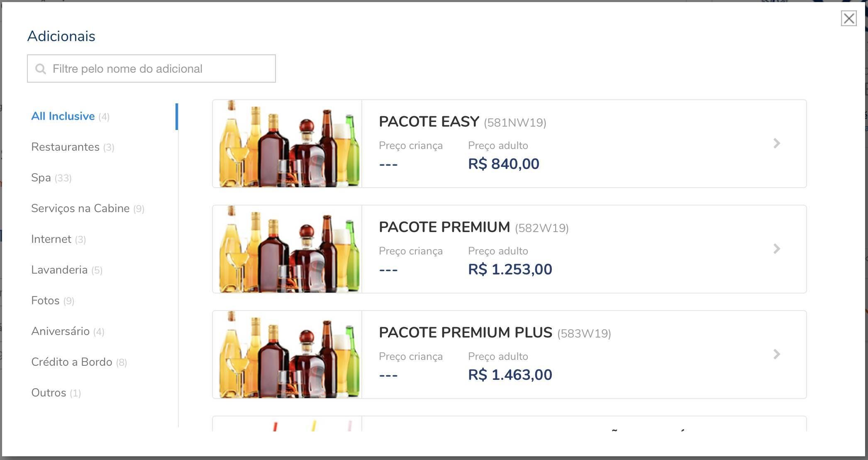Open PACOTE EASY bottles thumbnail
This screenshot has height=460, width=868.
(287, 144)
